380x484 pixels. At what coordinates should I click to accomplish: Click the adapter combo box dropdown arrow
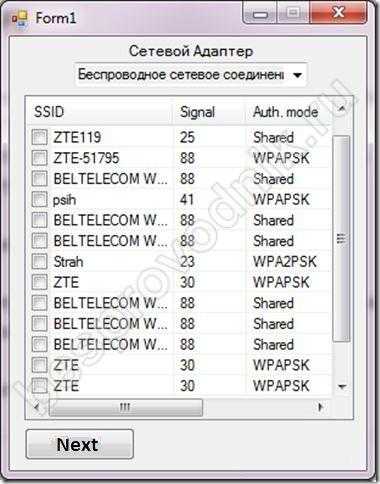click(x=297, y=75)
